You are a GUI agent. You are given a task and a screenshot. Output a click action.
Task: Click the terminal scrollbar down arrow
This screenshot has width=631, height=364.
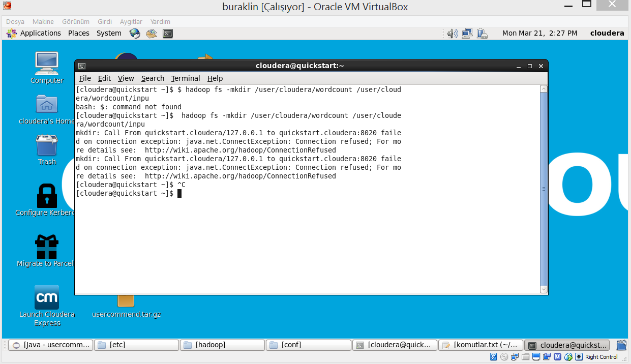click(x=544, y=290)
